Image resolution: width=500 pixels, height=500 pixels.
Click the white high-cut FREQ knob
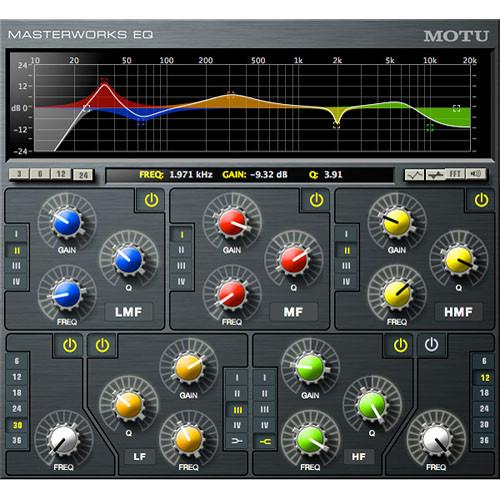(x=436, y=439)
